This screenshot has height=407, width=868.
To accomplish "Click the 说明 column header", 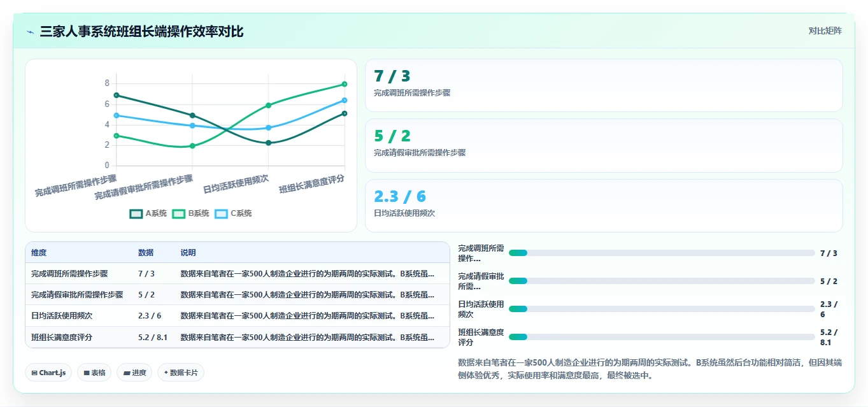I will click(189, 253).
